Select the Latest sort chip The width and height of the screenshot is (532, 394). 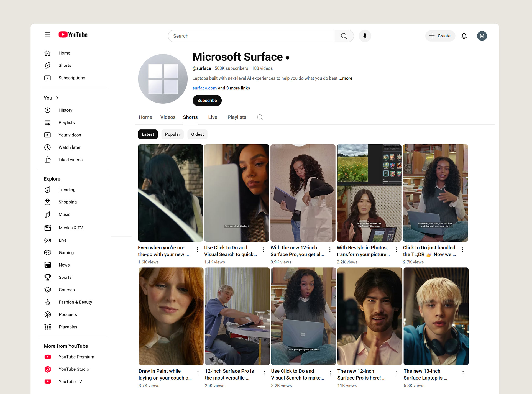148,134
